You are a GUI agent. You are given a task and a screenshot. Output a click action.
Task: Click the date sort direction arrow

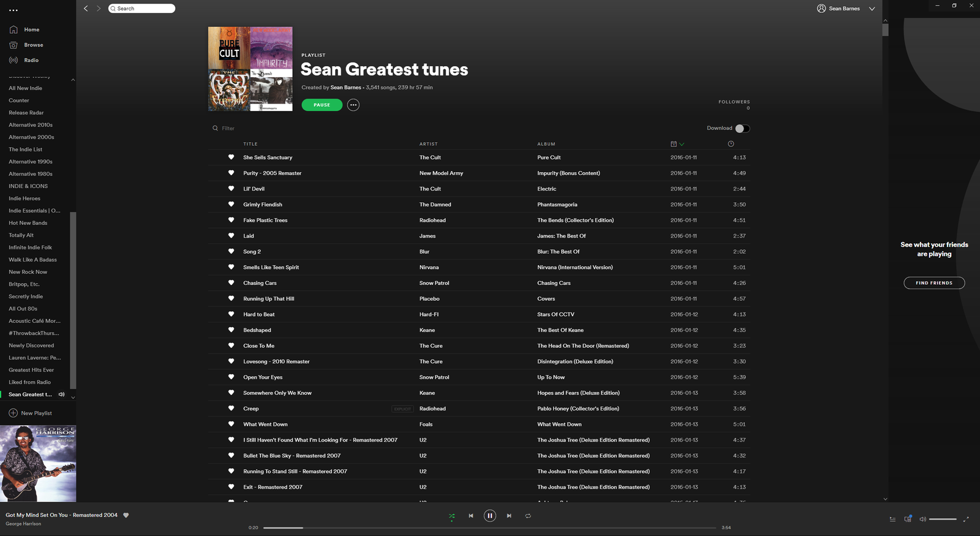point(682,144)
